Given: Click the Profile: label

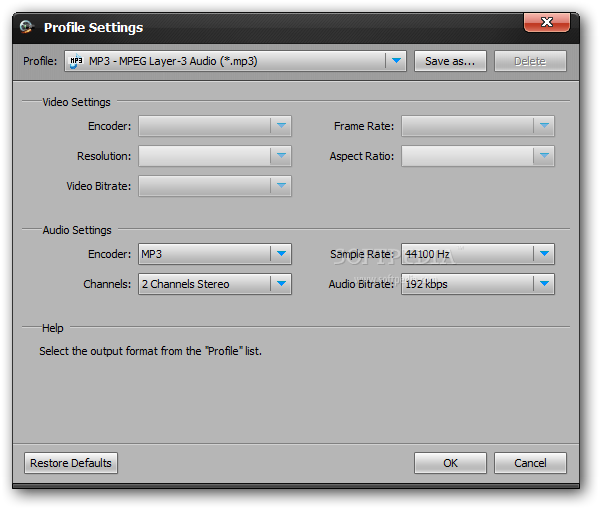Looking at the screenshot, I should pyautogui.click(x=40, y=61).
